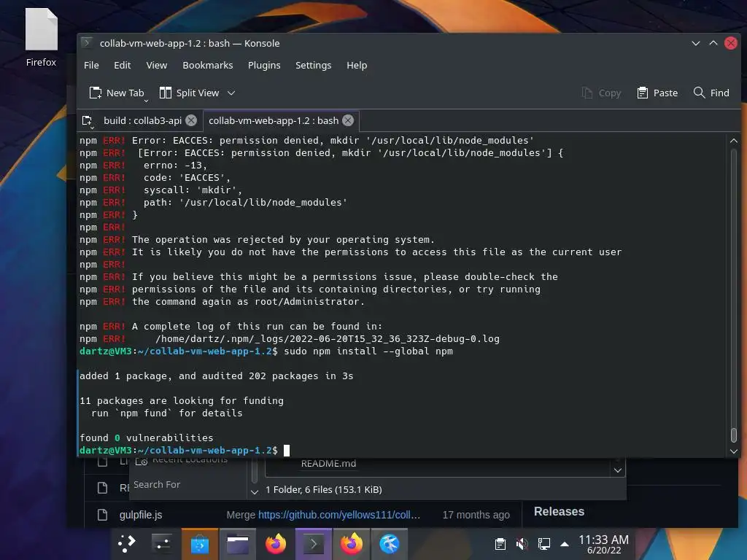Click the terminal scrollbar up arrow
Image resolution: width=747 pixels, height=560 pixels.
point(734,141)
